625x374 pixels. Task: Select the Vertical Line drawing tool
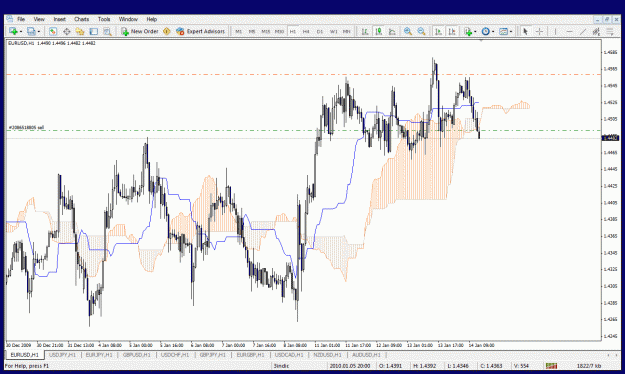tap(555, 31)
